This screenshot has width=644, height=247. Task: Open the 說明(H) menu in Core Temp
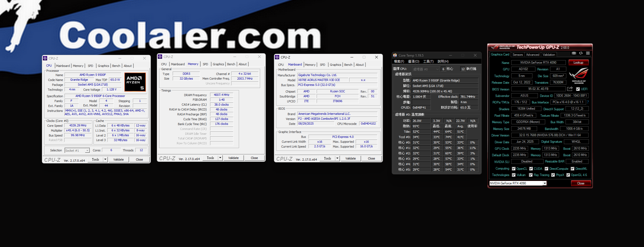[x=443, y=61]
